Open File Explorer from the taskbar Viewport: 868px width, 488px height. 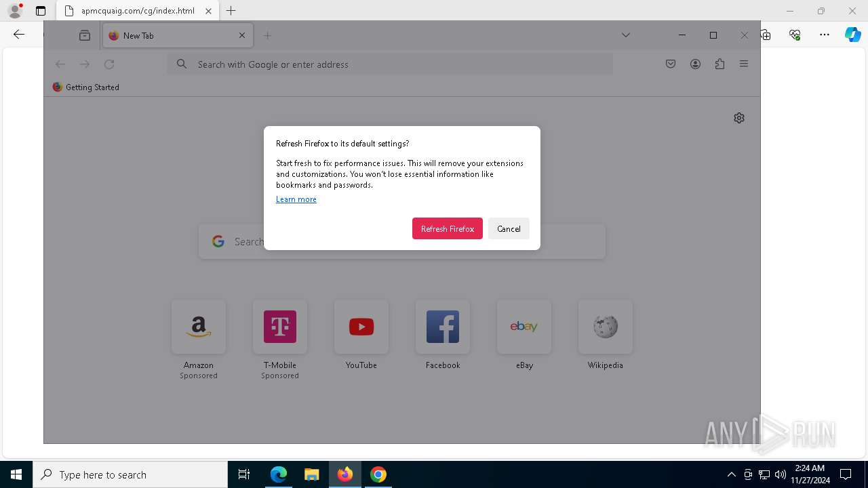coord(312,474)
